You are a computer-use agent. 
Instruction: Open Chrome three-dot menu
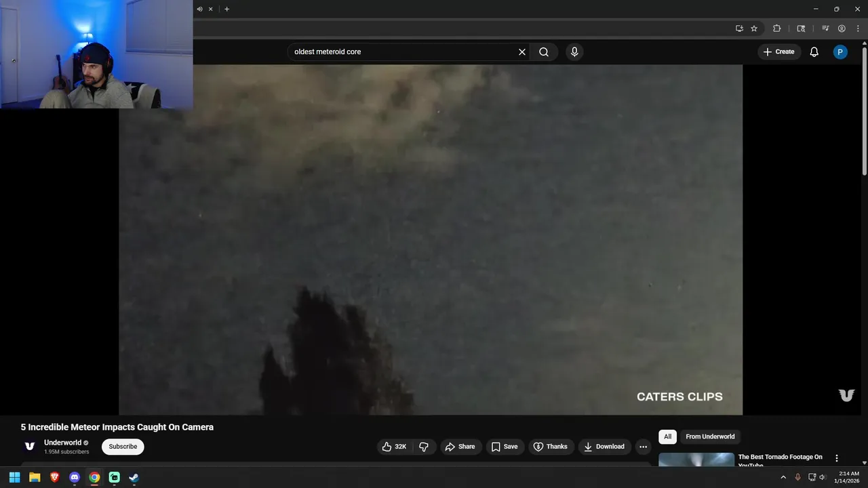pos(858,28)
